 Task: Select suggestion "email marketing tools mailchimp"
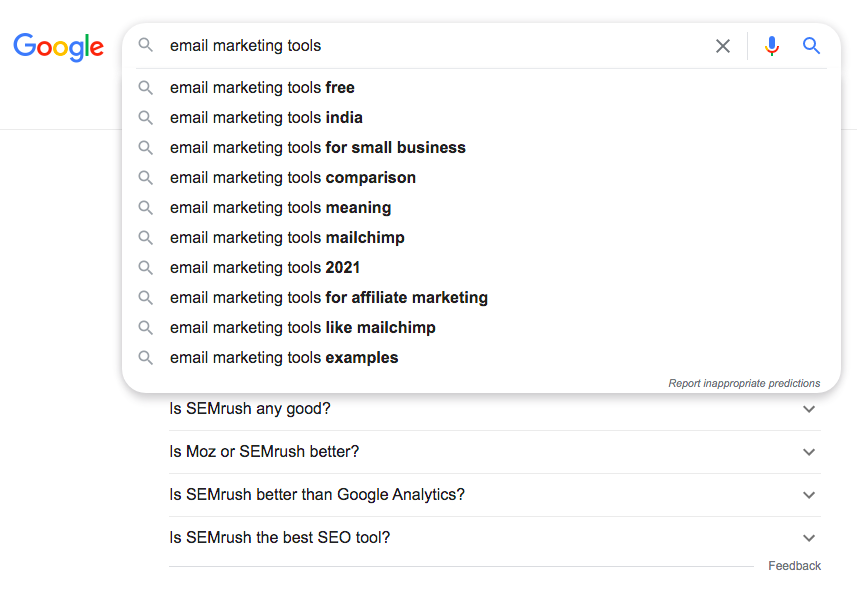click(286, 237)
